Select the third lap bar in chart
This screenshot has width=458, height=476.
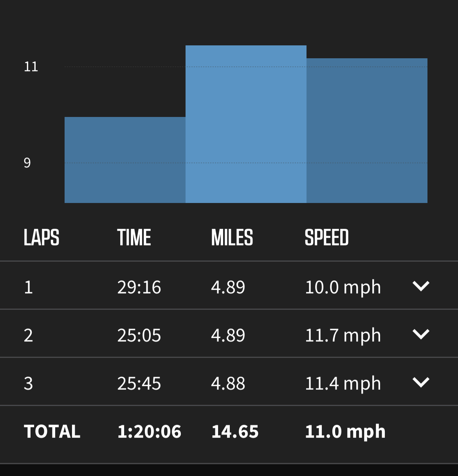pyautogui.click(x=367, y=130)
